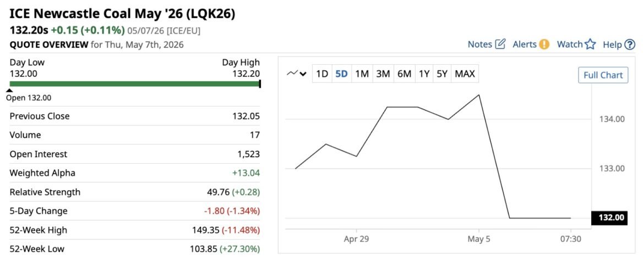Click the 132.00 price label on chart
Screen dimensions: 644x261
pos(609,218)
